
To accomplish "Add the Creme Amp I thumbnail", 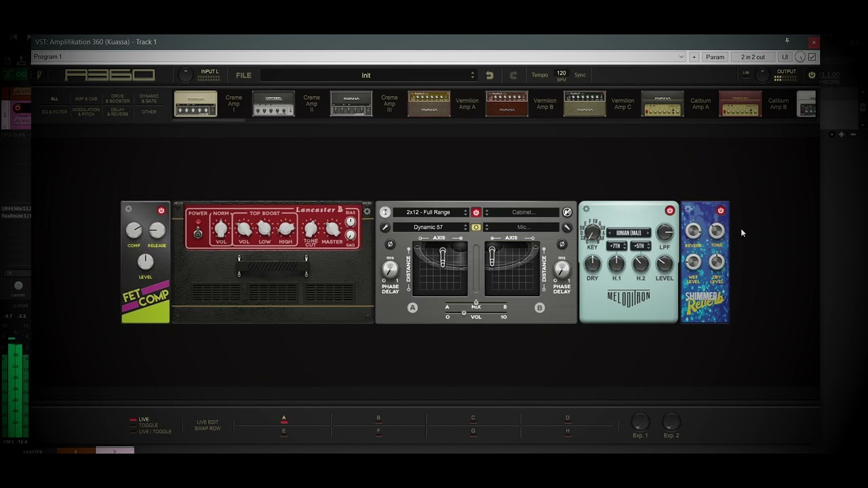I will (195, 104).
